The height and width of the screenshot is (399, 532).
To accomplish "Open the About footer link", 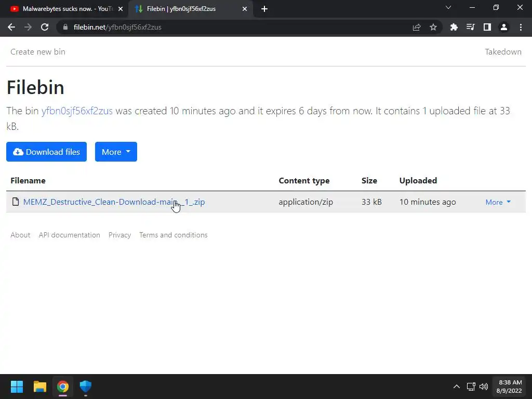I will pyautogui.click(x=20, y=235).
